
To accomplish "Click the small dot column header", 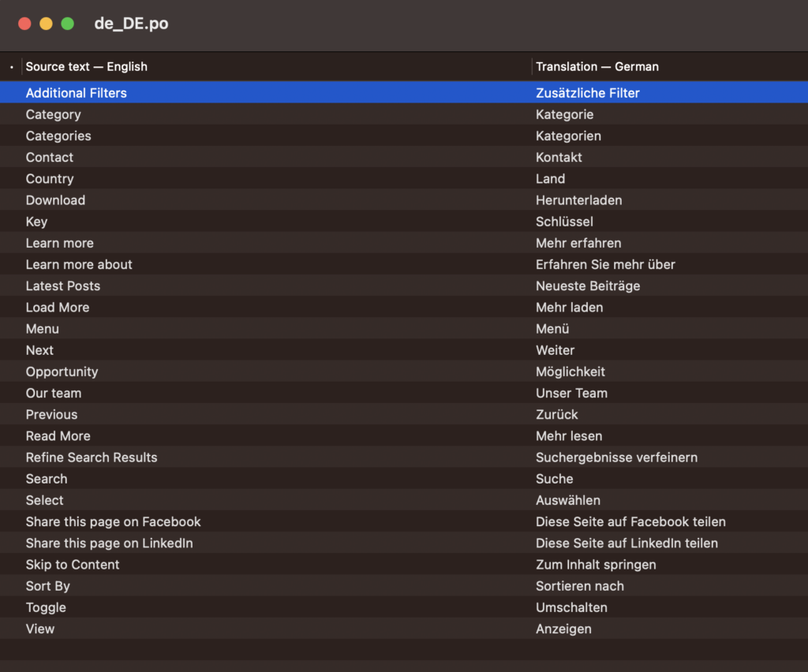I will point(11,67).
